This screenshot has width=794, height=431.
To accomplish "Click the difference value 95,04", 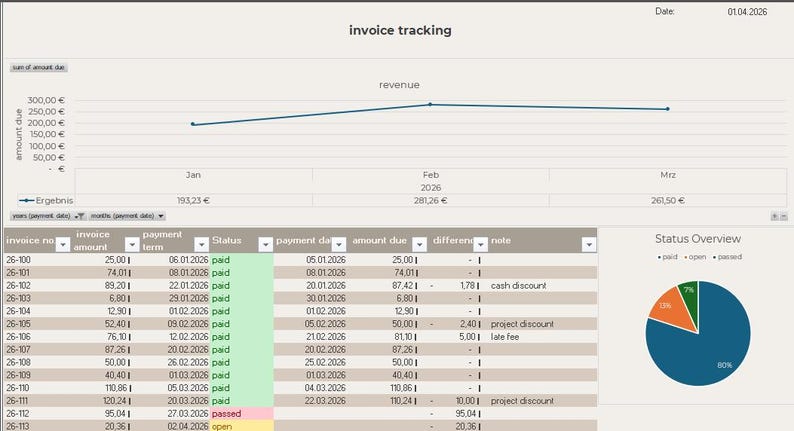I will pos(466,413).
